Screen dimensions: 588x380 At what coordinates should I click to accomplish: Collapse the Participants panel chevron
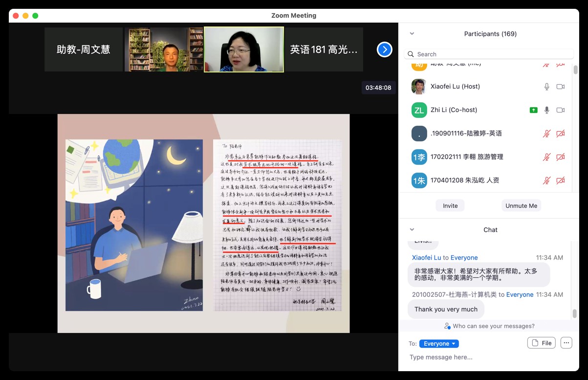412,34
